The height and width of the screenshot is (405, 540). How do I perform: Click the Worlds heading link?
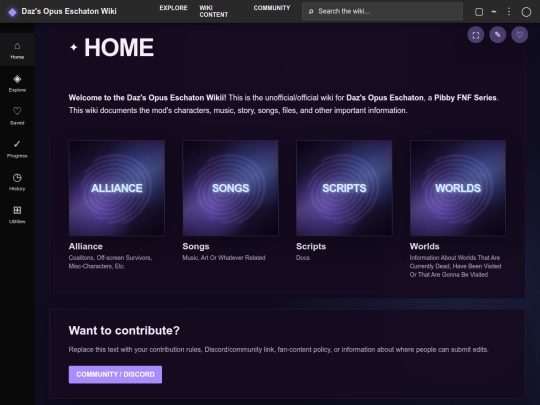(x=424, y=247)
